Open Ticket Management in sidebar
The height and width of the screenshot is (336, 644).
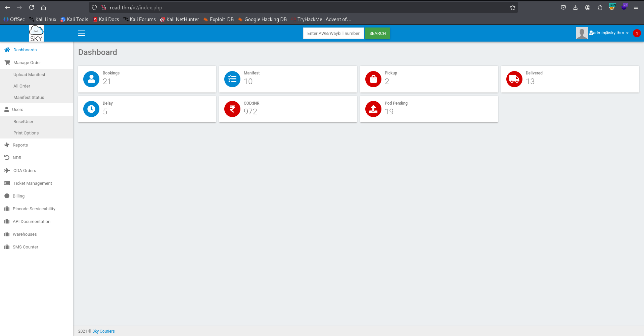[33, 183]
